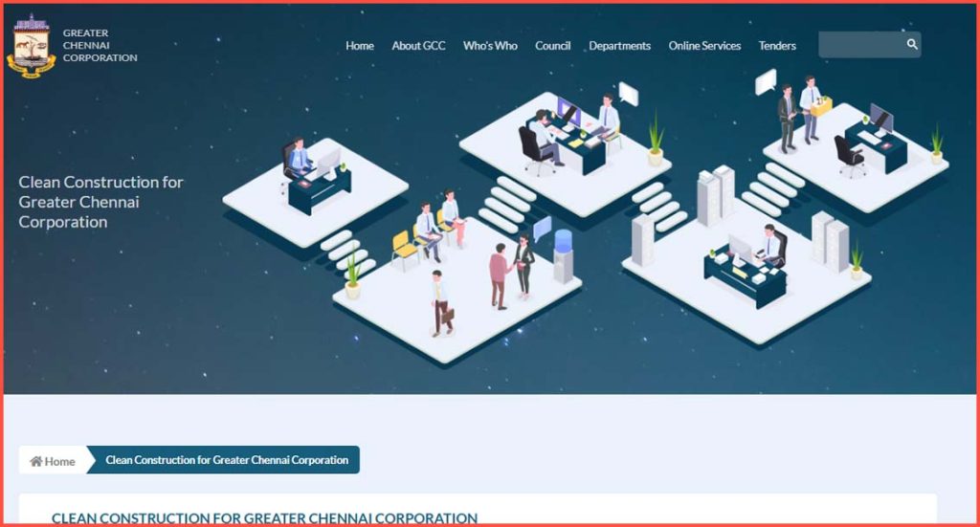Click the Greater Chennai Corporation site title
980x527 pixels.
point(100,45)
